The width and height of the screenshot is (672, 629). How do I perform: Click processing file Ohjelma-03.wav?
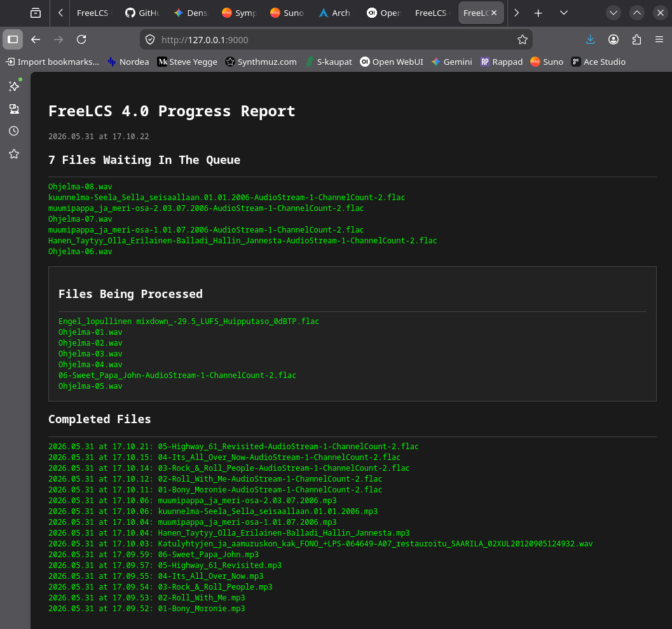pos(90,354)
